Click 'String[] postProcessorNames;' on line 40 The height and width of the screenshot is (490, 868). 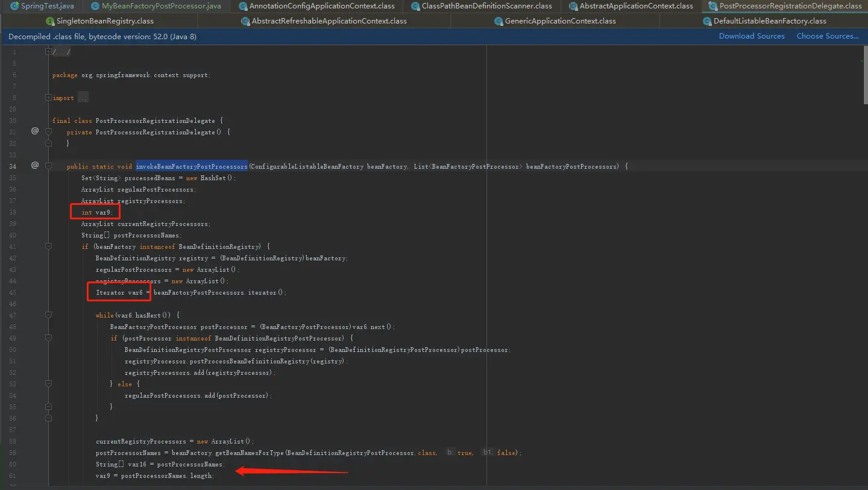click(131, 235)
